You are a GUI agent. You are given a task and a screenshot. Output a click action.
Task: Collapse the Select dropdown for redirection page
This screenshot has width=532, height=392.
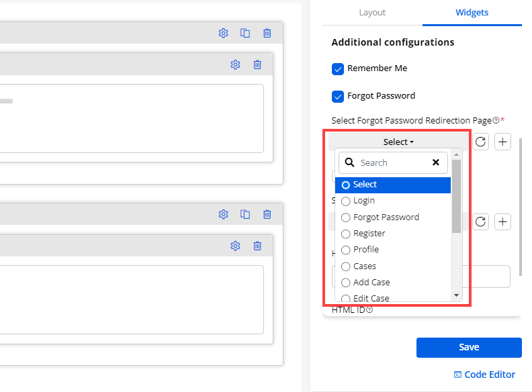point(398,142)
